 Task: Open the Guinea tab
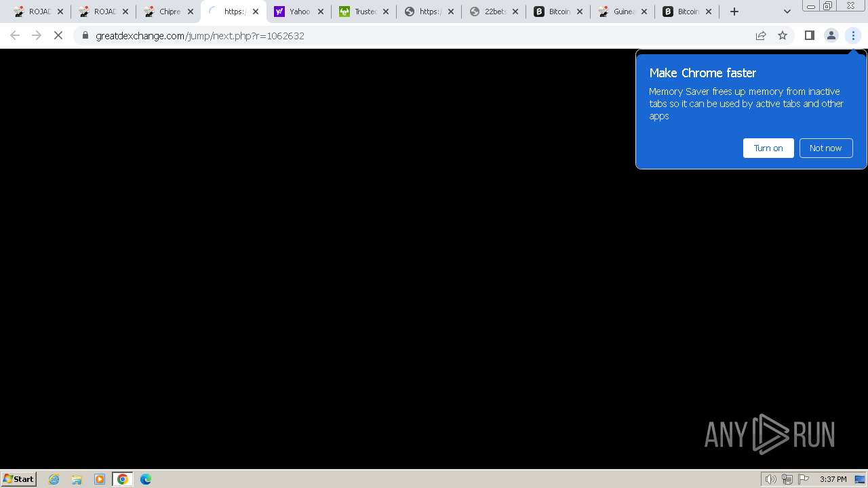pos(617,12)
